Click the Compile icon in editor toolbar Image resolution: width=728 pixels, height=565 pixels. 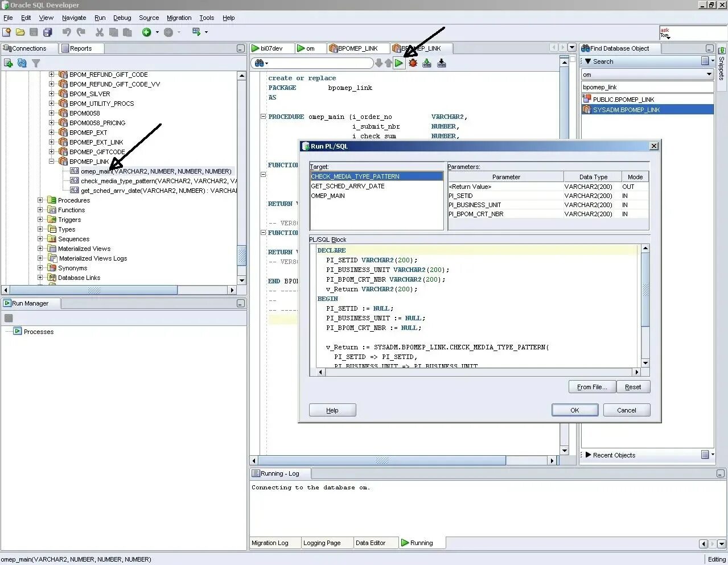[x=427, y=63]
